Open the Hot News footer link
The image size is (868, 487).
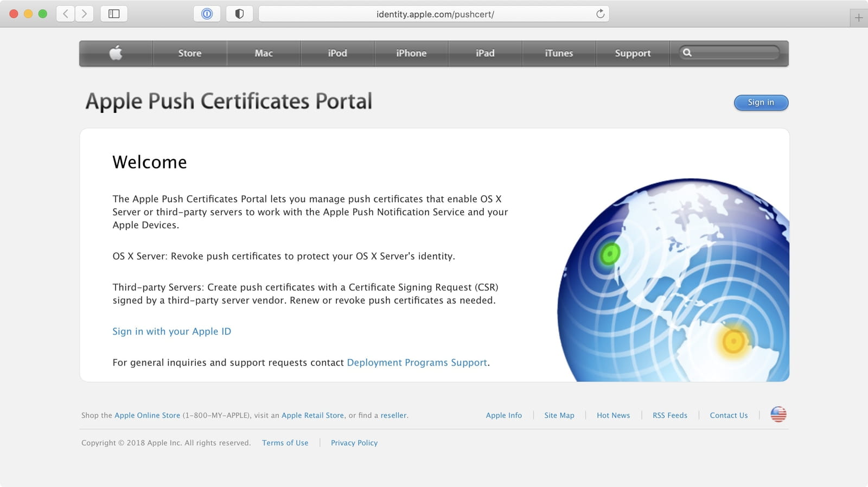coord(614,415)
